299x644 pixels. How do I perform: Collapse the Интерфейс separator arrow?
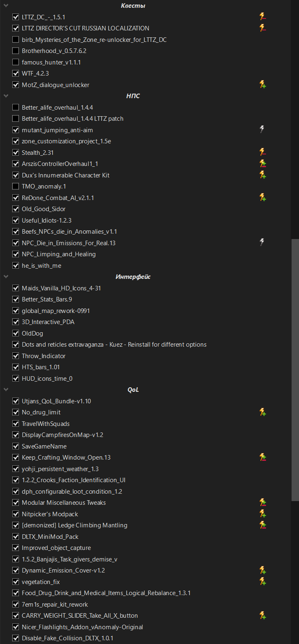click(x=6, y=277)
